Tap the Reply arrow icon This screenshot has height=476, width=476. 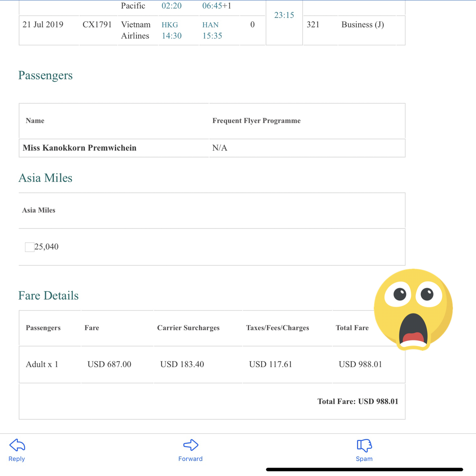[17, 445]
